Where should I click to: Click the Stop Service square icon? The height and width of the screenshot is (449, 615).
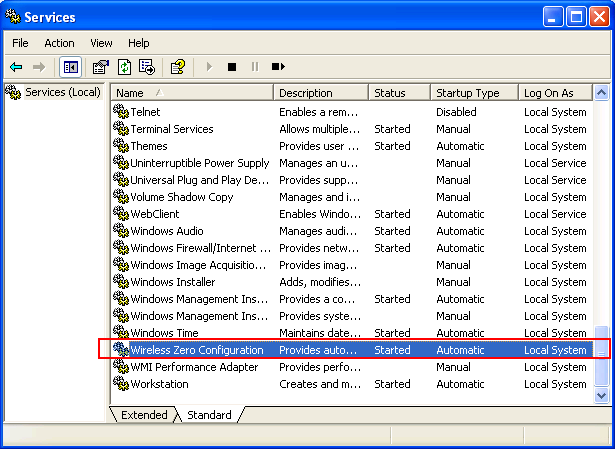coord(232,67)
